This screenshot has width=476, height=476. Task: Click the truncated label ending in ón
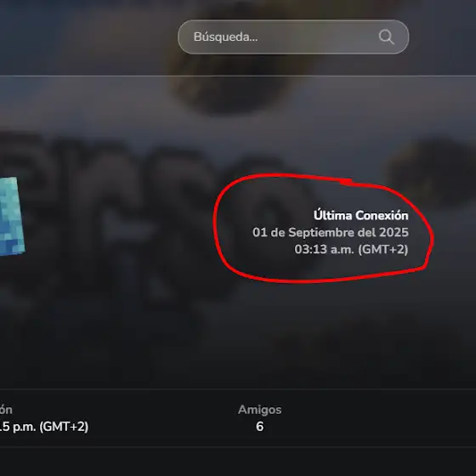[6, 410]
